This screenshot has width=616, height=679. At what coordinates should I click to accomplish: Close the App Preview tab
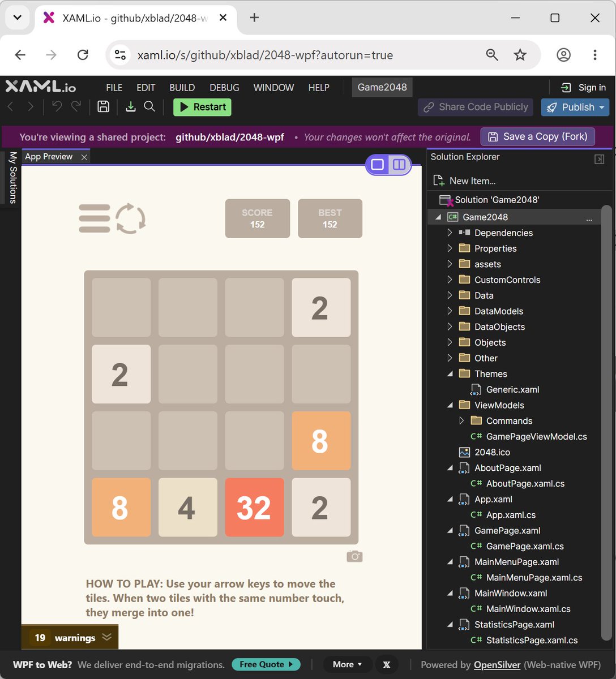click(84, 157)
